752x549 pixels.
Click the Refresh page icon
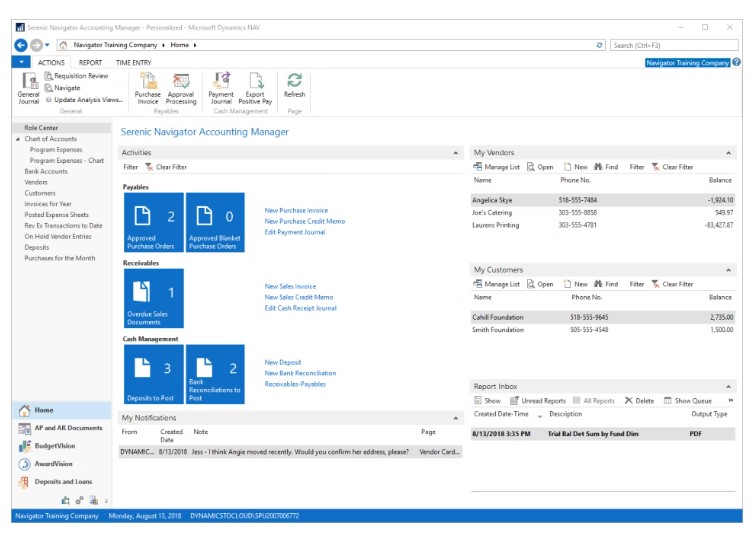click(x=294, y=84)
